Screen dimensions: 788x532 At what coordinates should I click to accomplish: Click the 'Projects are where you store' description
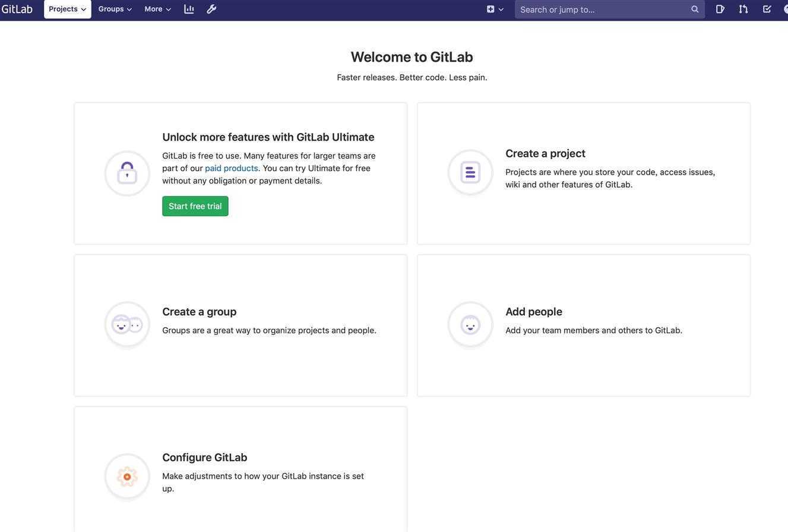610,178
